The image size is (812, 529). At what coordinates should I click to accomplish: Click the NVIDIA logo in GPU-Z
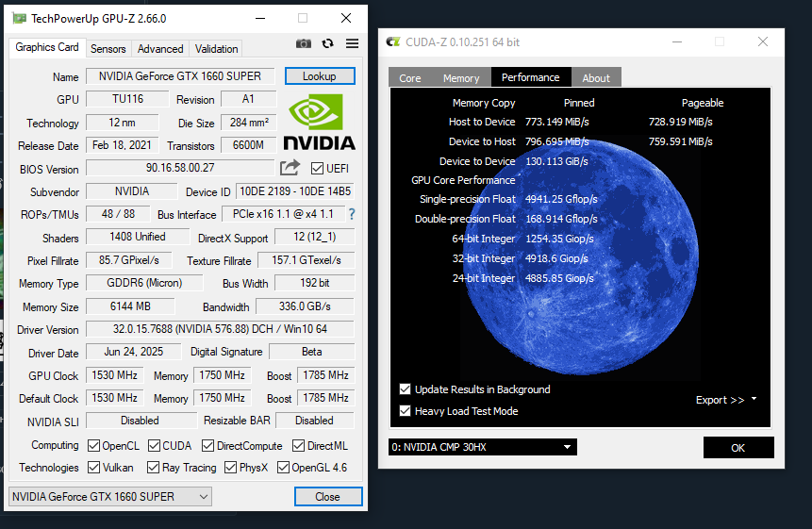pos(319,123)
